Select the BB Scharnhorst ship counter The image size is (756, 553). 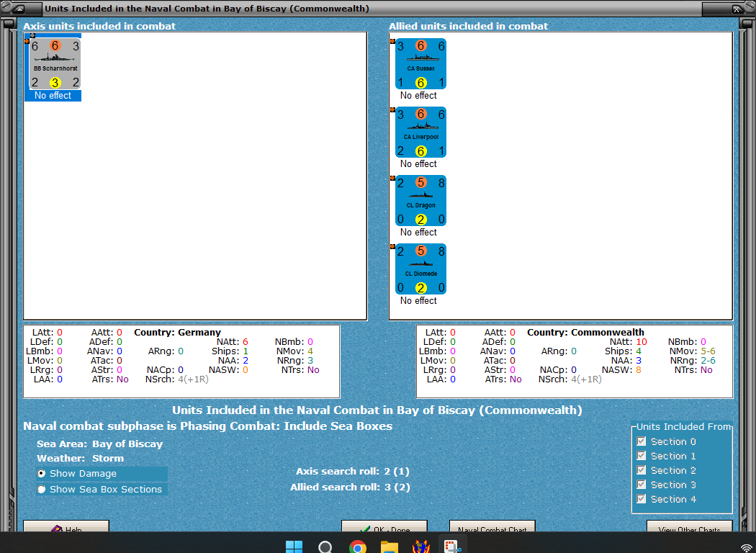coord(55,63)
